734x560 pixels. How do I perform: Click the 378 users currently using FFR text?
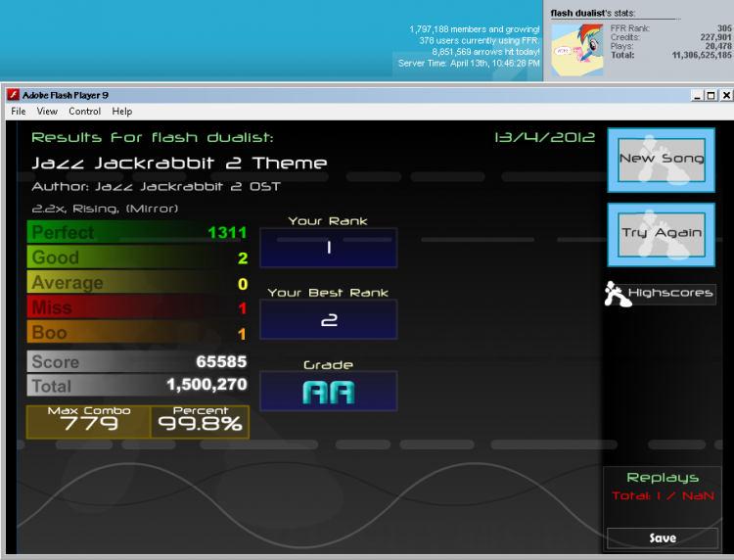point(480,41)
